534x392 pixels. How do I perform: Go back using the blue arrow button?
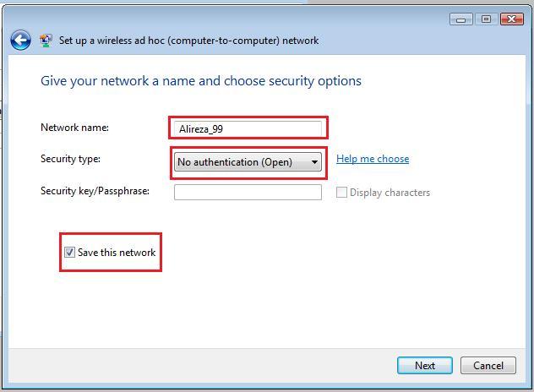point(20,41)
